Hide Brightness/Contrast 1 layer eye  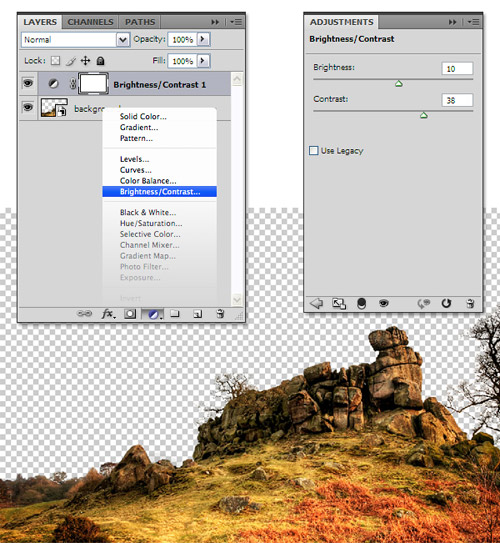28,83
